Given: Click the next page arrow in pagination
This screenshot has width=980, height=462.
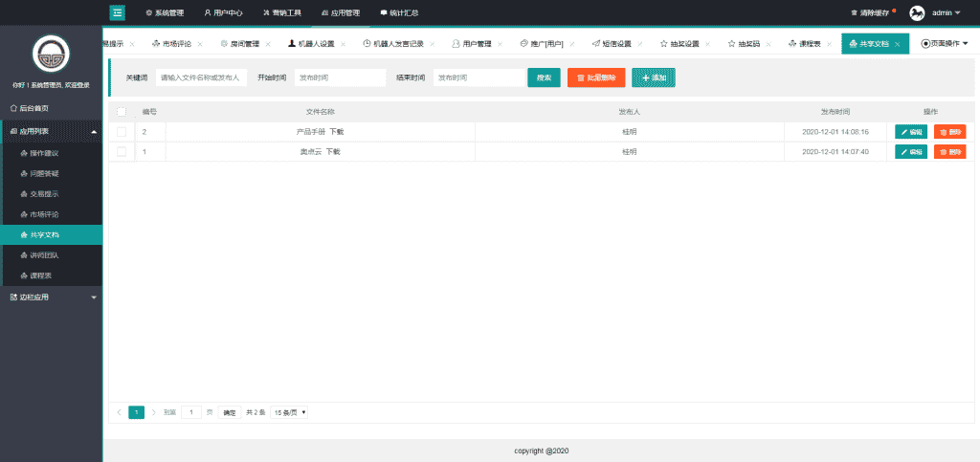Looking at the screenshot, I should click(x=153, y=412).
